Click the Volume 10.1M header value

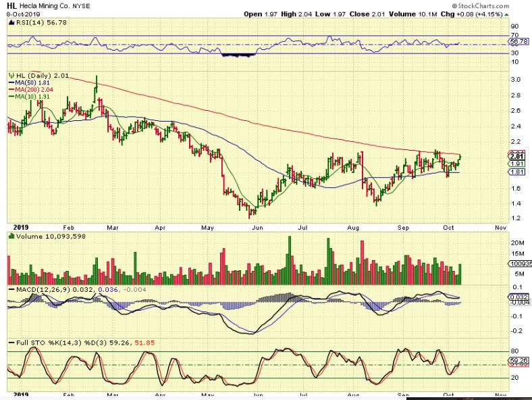[x=413, y=14]
